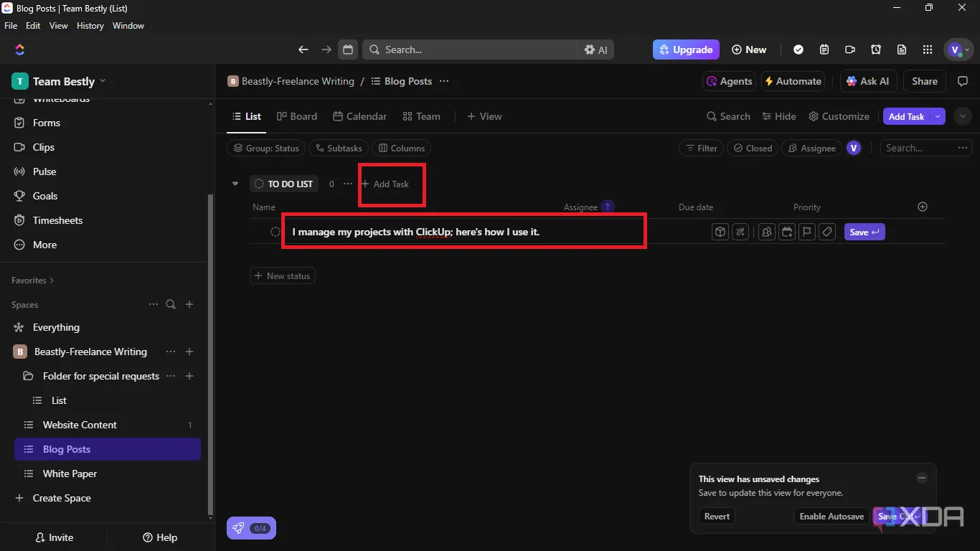
Task: Open the Columns picker
Action: click(402, 148)
